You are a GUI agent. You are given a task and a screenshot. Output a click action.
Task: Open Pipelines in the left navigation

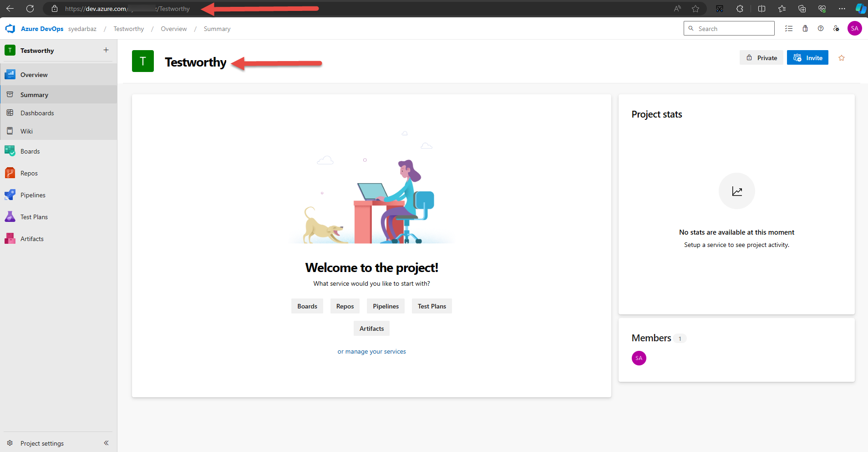[x=33, y=195]
